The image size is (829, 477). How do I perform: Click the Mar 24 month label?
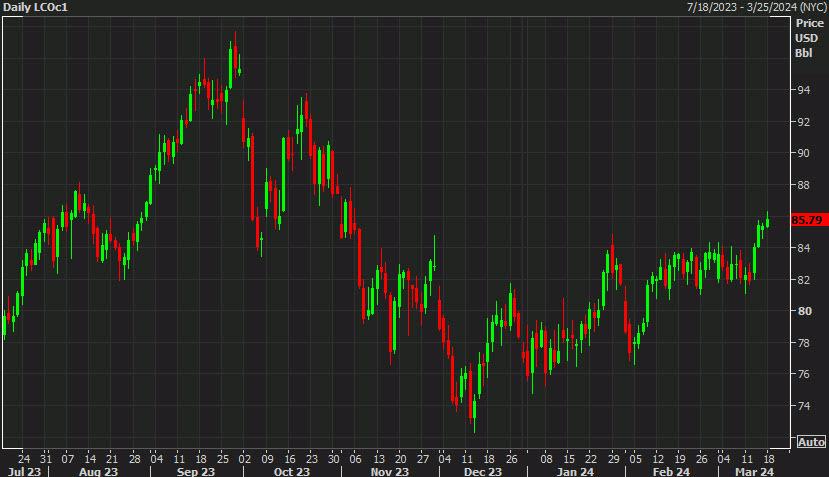(755, 471)
